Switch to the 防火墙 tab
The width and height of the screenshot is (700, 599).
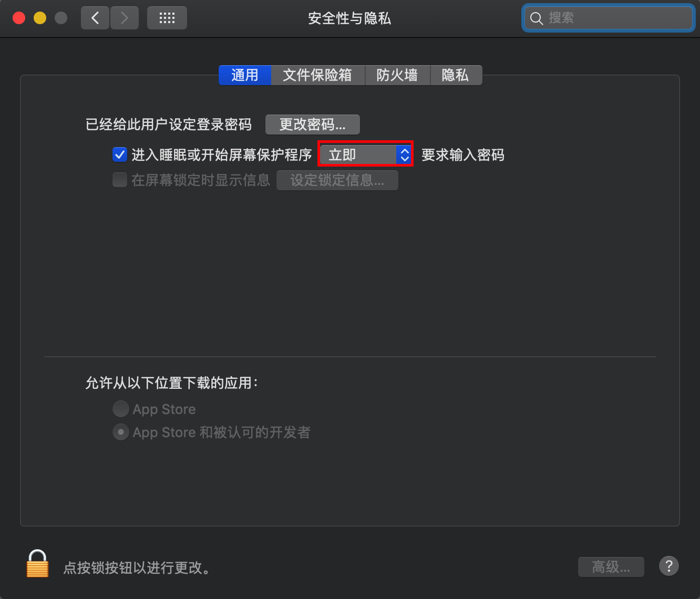click(397, 75)
